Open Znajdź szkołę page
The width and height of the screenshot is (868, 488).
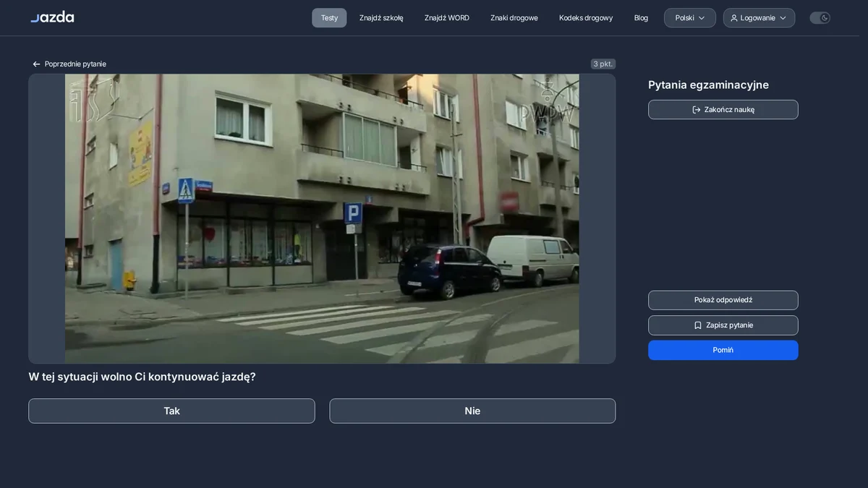(381, 18)
